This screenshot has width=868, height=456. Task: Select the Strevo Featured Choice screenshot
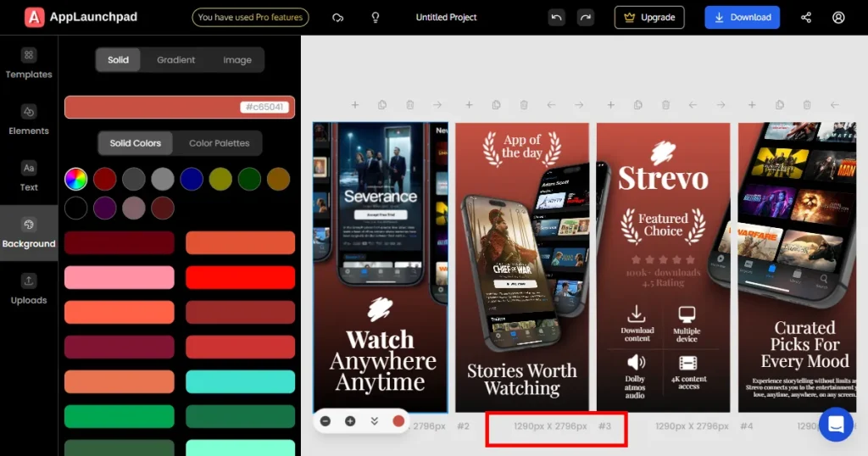coord(663,267)
